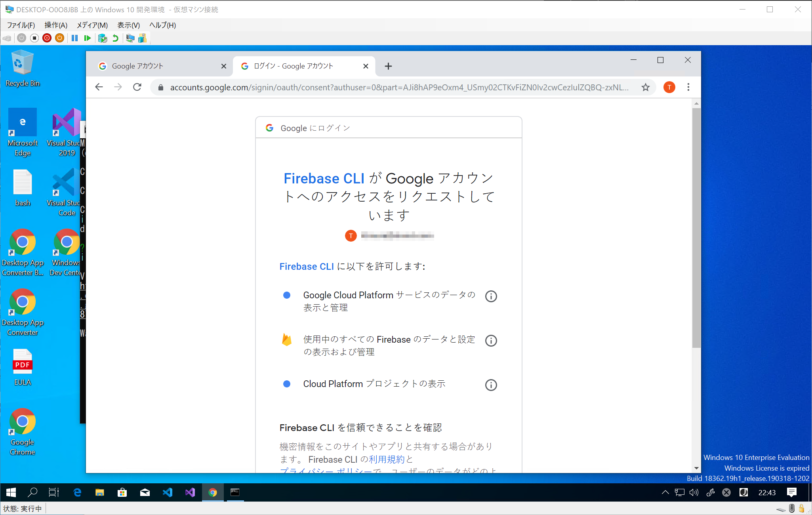Viewport: 812px width, 515px height.
Task: Bookmark this page with the star icon
Action: (646, 87)
